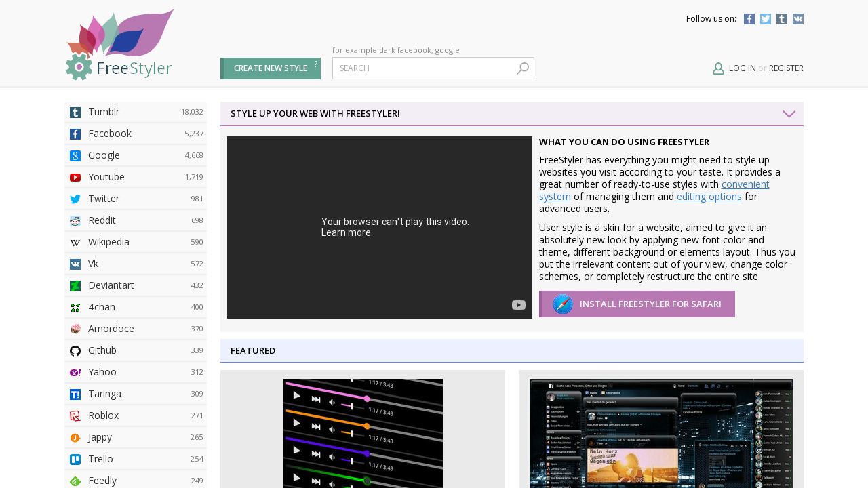Click the Log In link

[x=743, y=68]
